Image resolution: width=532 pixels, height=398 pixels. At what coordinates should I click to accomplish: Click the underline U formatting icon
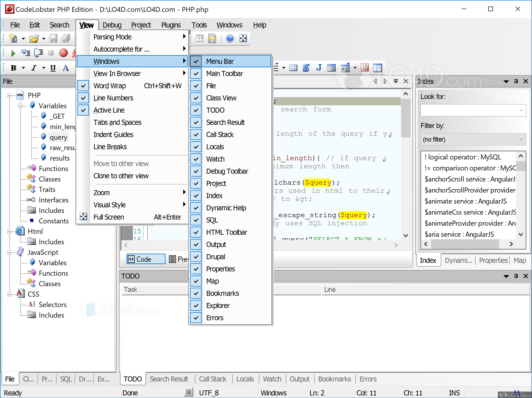point(53,68)
